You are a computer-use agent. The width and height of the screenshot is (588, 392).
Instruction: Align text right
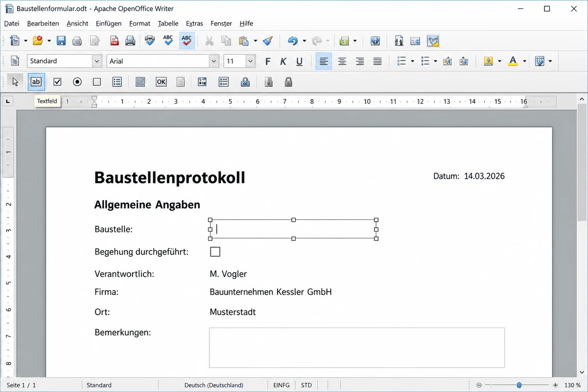360,61
